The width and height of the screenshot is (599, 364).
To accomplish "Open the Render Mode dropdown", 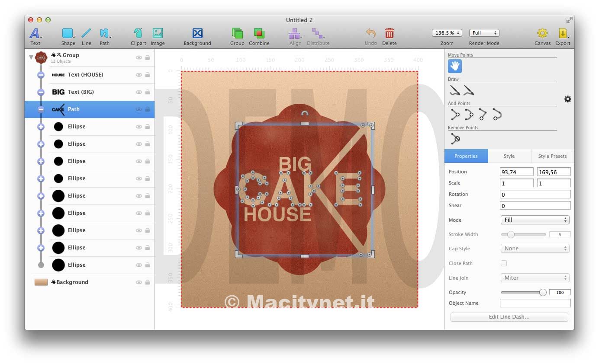I will coord(484,33).
